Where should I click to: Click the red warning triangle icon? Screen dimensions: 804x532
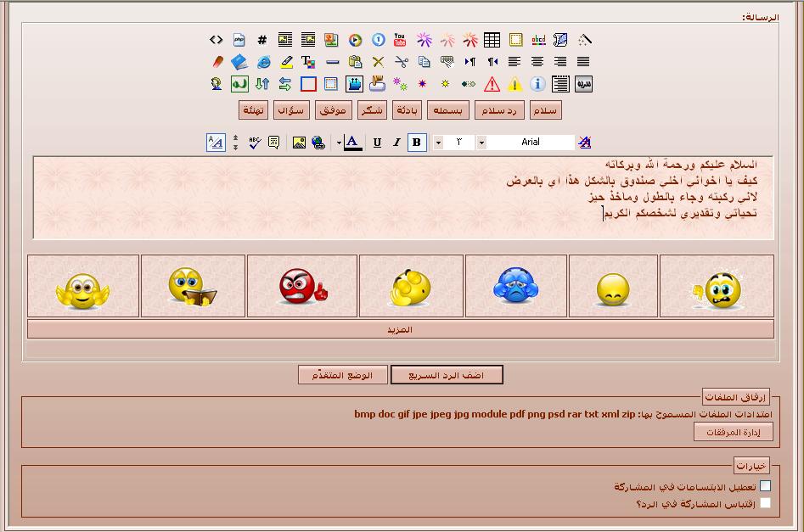(x=492, y=84)
